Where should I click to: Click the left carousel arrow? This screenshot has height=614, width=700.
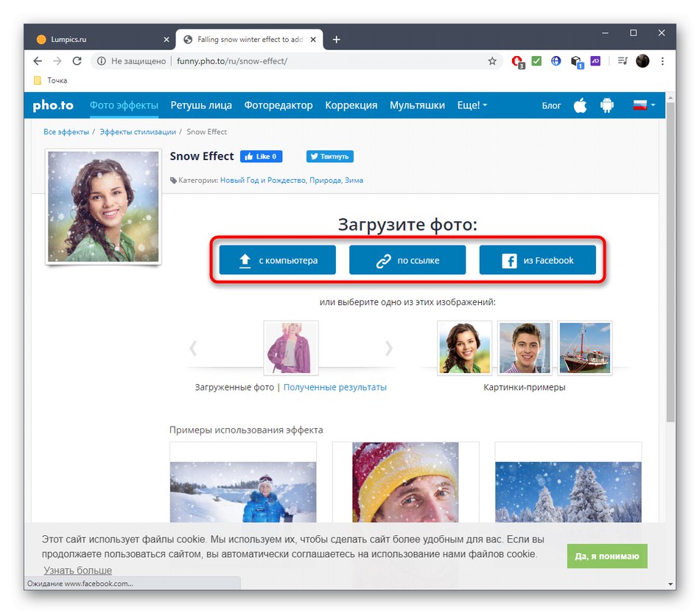pos(193,348)
